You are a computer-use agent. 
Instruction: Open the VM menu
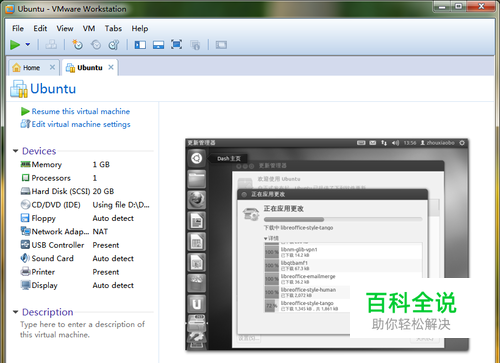click(x=89, y=29)
